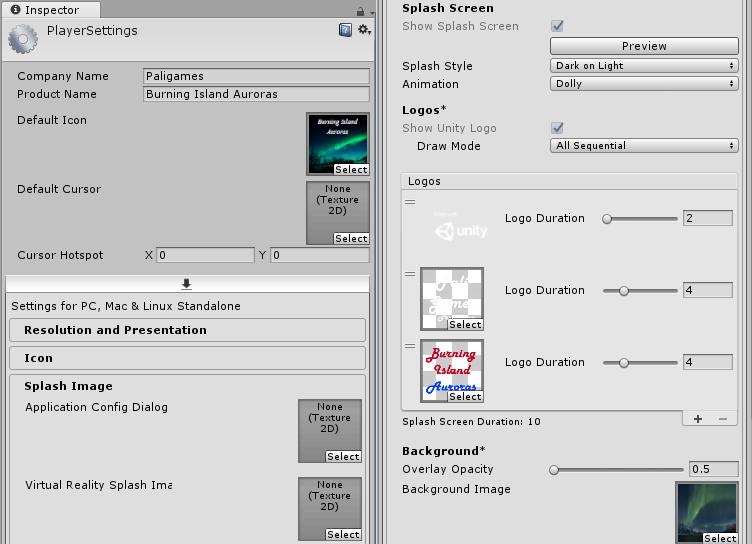The height and width of the screenshot is (544, 752).
Task: Select a Default Cursor texture
Action: point(352,238)
